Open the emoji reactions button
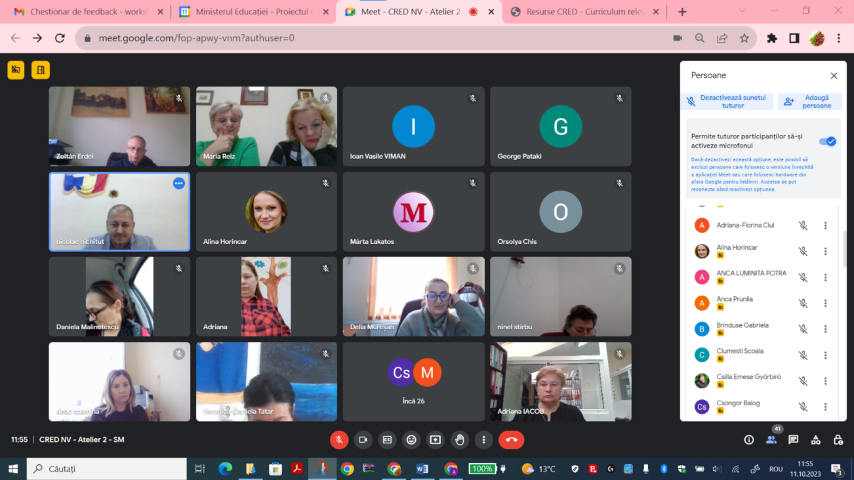 tap(411, 439)
